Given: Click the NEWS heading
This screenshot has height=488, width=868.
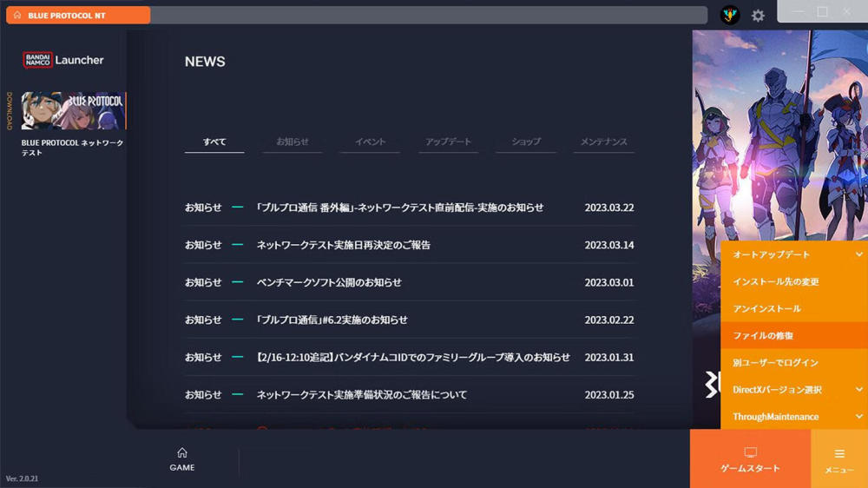Looking at the screenshot, I should pos(205,62).
